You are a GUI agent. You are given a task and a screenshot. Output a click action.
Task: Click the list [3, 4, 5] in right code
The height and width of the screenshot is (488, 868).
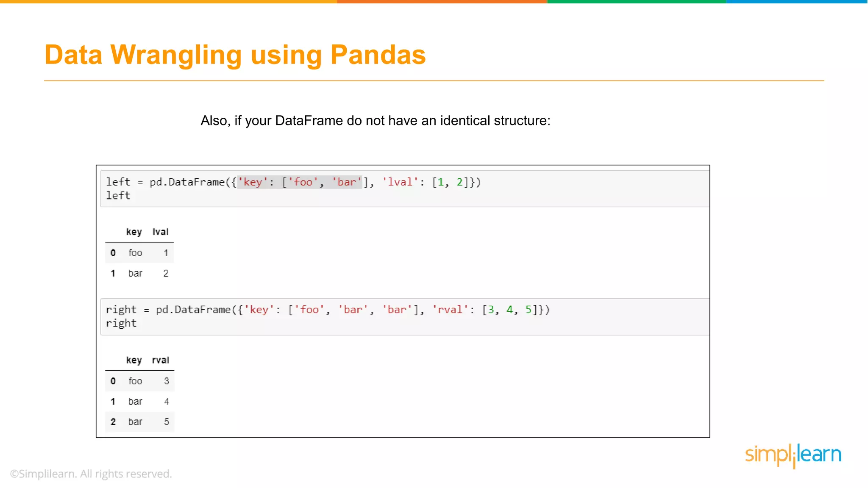(510, 310)
